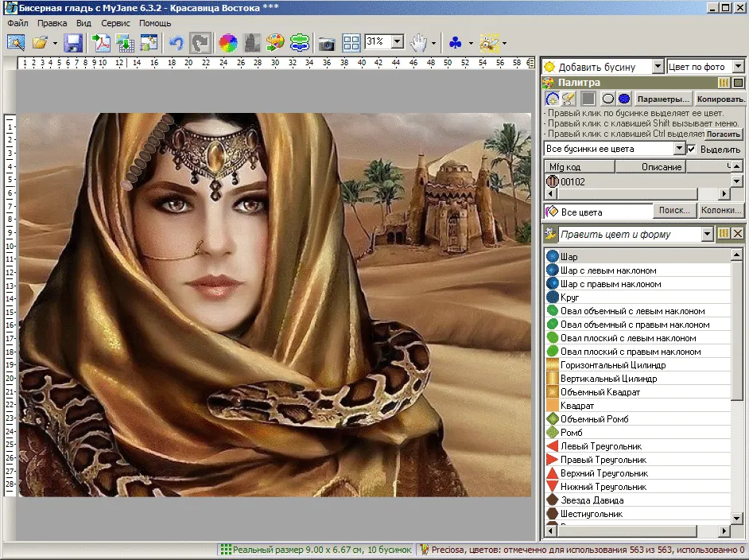Click the column layout icon in Палитра header
749x560 pixels.
point(724,83)
